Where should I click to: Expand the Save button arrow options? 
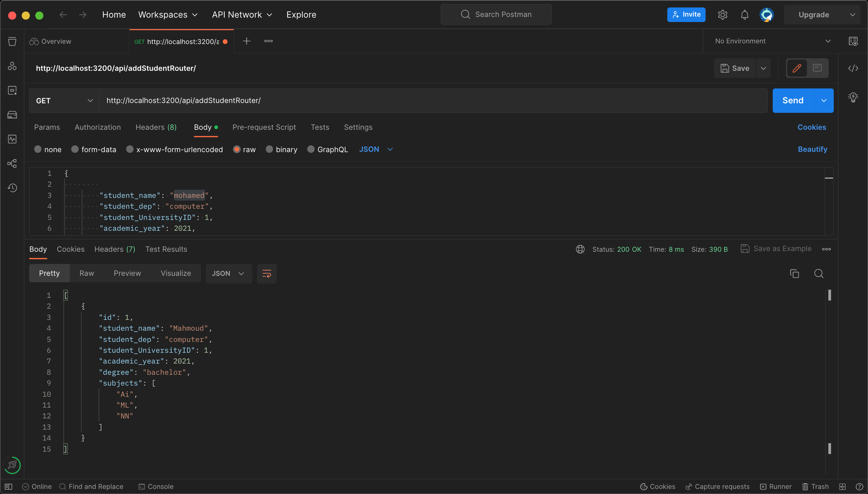pyautogui.click(x=763, y=68)
